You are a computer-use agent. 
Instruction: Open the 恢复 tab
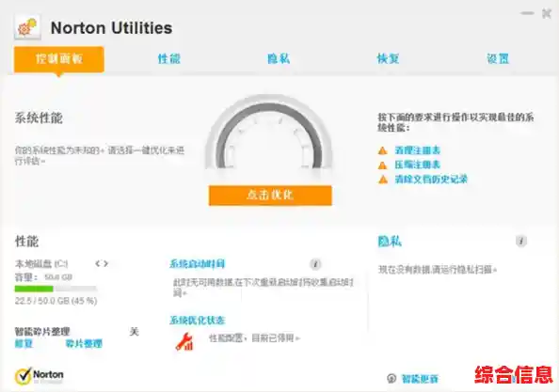[x=388, y=58]
